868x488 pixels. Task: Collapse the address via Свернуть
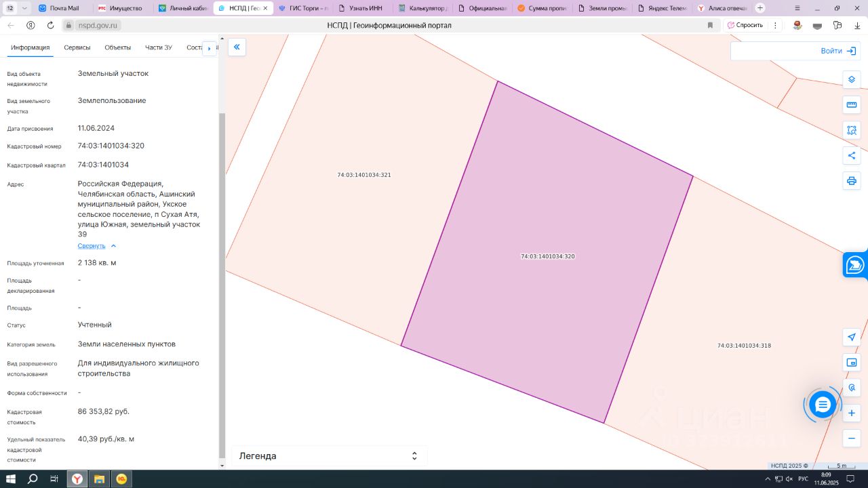[92, 246]
